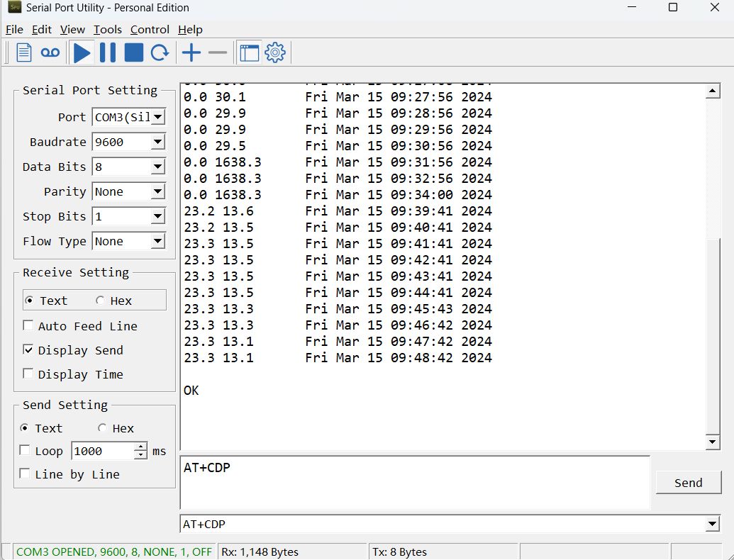The image size is (734, 560).
Task: Open the File menu
Action: 14,30
